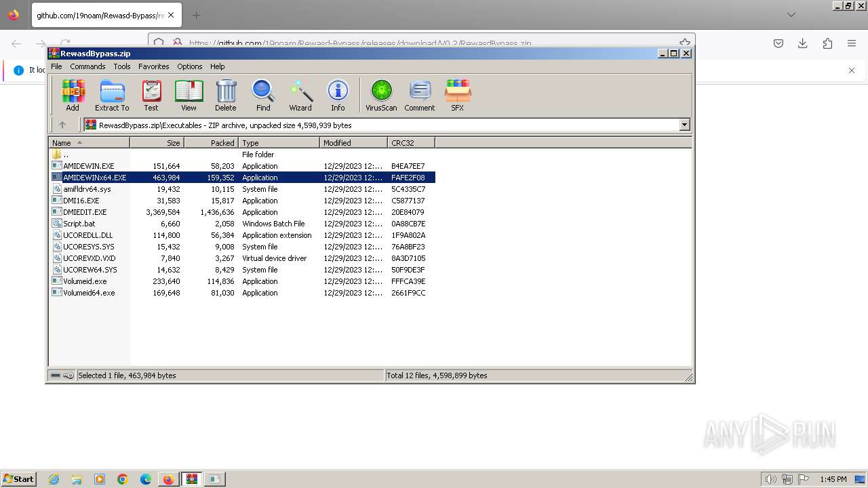Image resolution: width=868 pixels, height=488 pixels.
Task: Select UCOREVXD.VXD file
Action: pos(242,258)
